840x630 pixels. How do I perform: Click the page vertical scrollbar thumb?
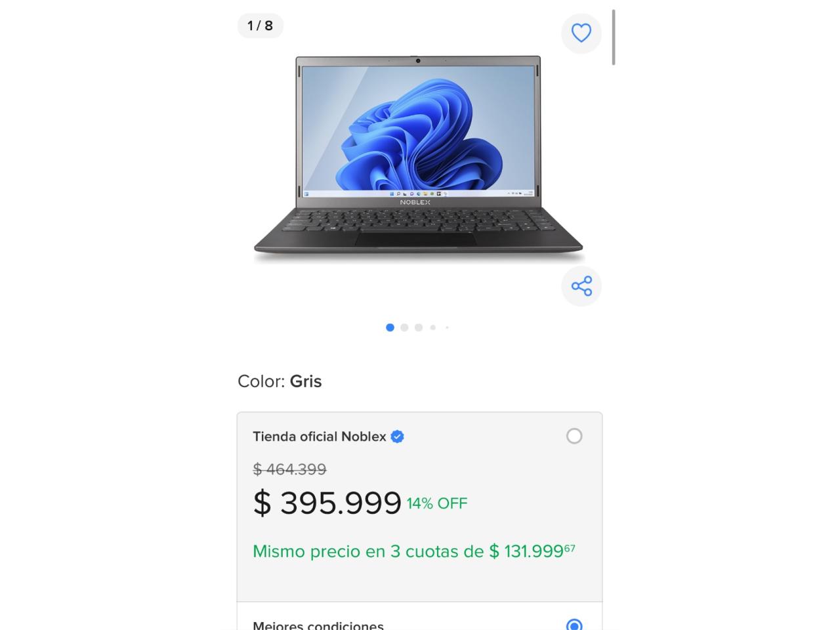coord(614,37)
